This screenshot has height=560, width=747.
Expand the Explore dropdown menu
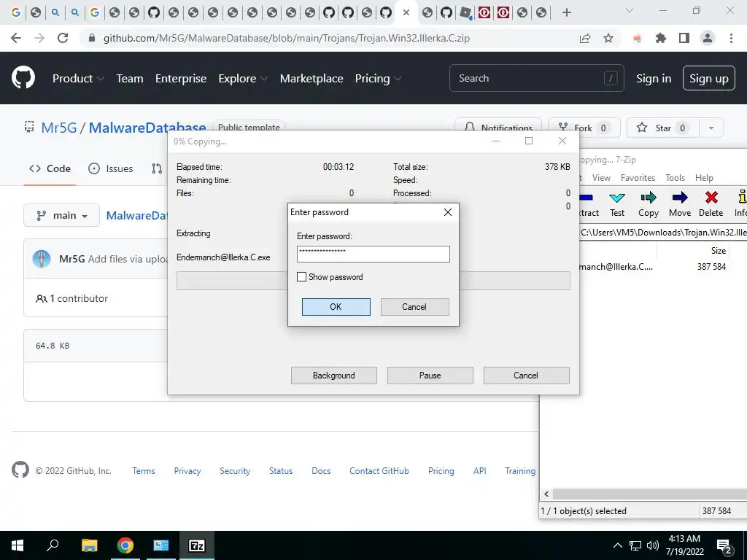[243, 79]
